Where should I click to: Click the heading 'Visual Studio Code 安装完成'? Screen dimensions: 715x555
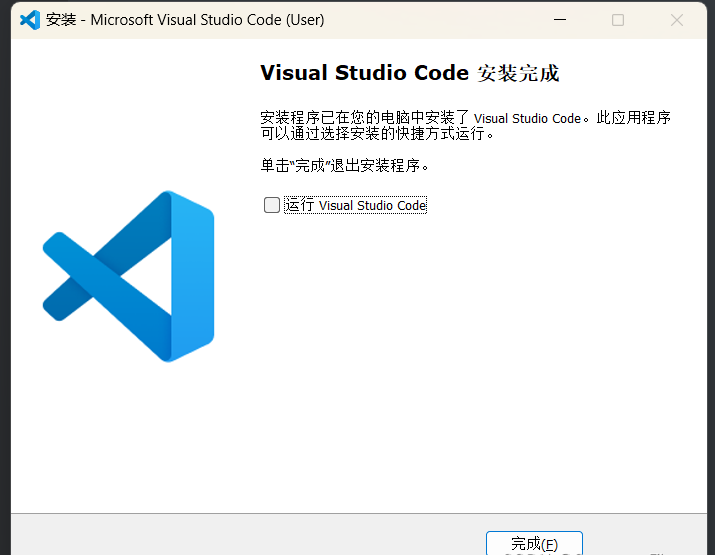(409, 73)
